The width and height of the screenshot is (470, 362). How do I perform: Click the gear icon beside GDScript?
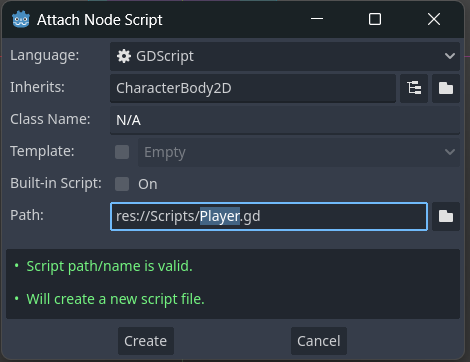click(124, 56)
